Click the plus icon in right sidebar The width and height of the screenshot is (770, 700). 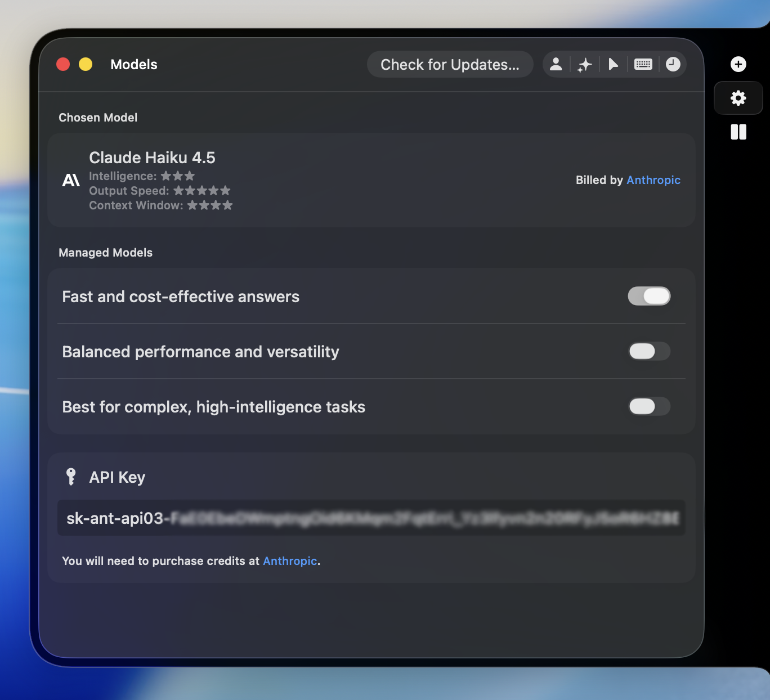(738, 64)
